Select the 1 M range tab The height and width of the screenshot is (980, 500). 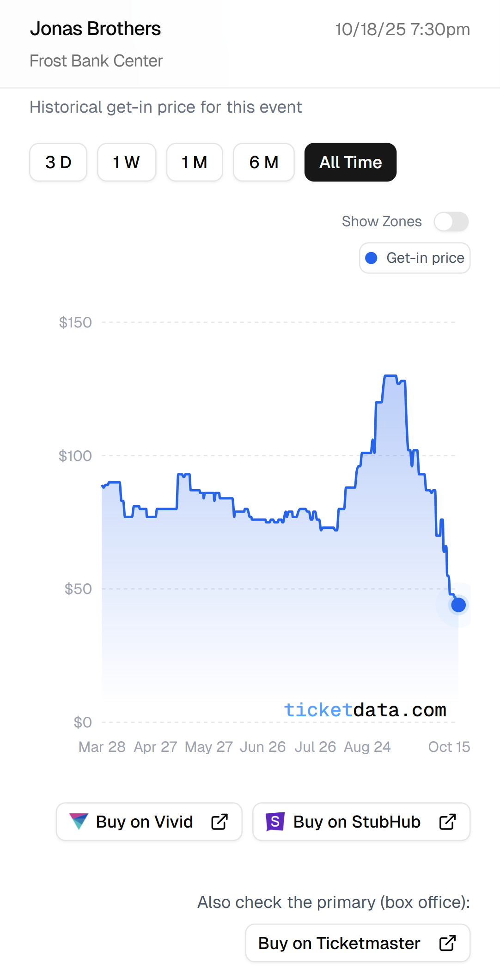[195, 162]
